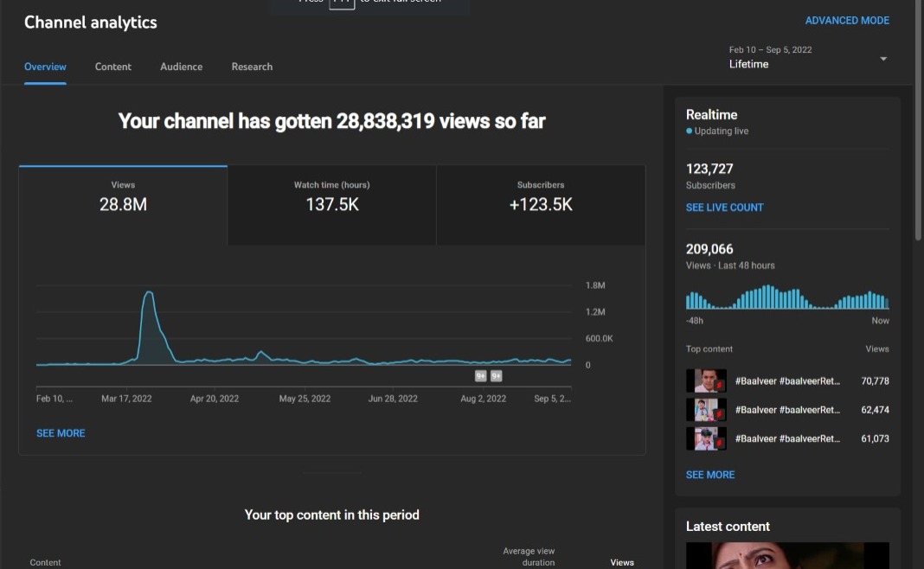Click the Channel analytics heading
This screenshot has height=569, width=924.
tap(91, 22)
